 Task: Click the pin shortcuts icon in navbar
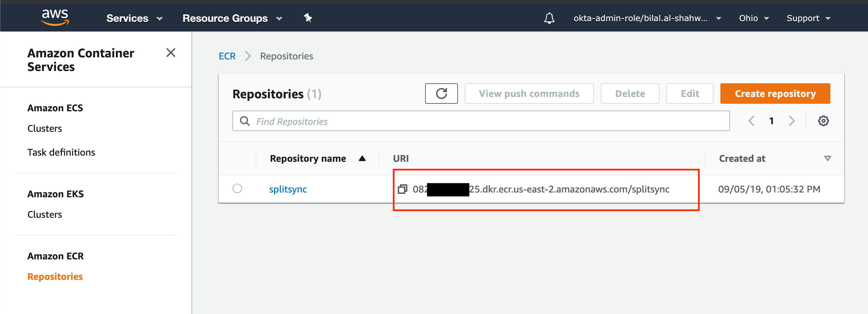308,18
